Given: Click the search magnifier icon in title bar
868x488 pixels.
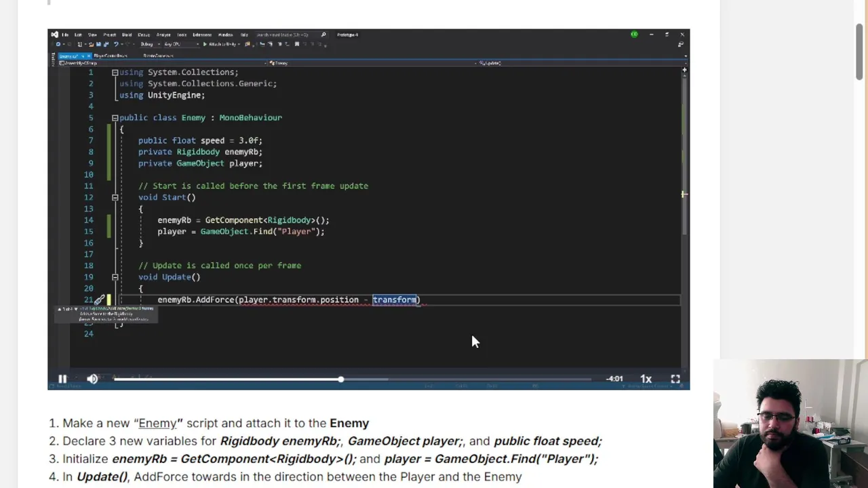Looking at the screenshot, I should (323, 35).
